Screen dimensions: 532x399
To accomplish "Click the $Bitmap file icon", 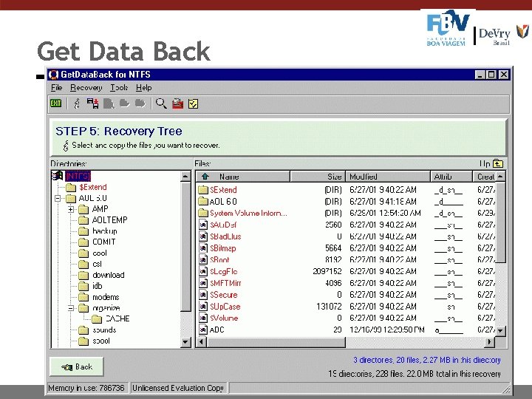I will pos(203,248).
